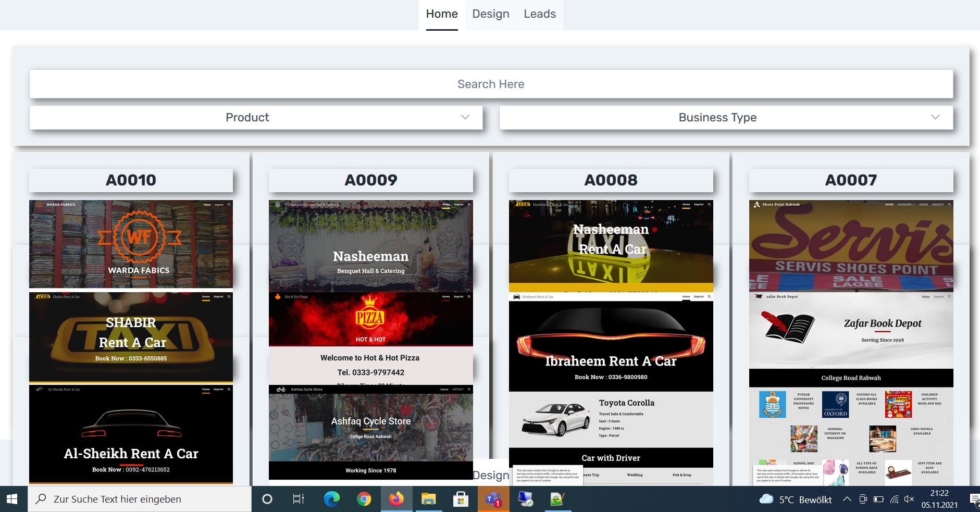Screen dimensions: 980x512
Task: Open the remote desktop taskbar icon
Action: 525,499
